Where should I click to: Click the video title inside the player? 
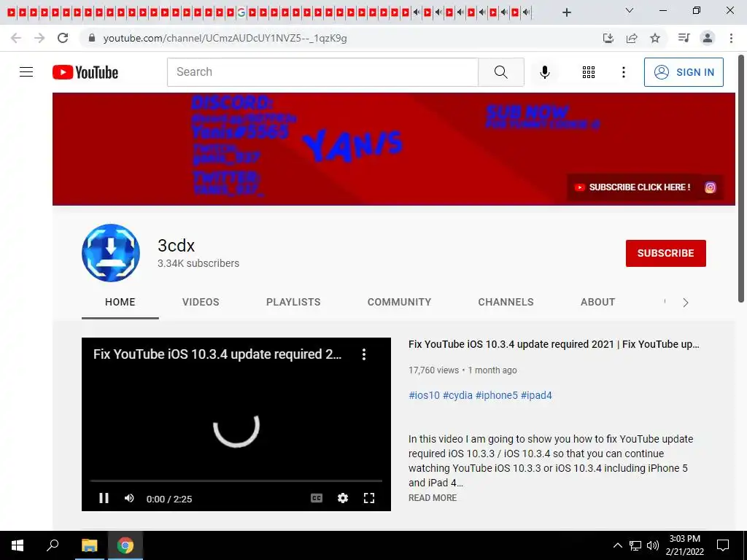click(x=217, y=354)
